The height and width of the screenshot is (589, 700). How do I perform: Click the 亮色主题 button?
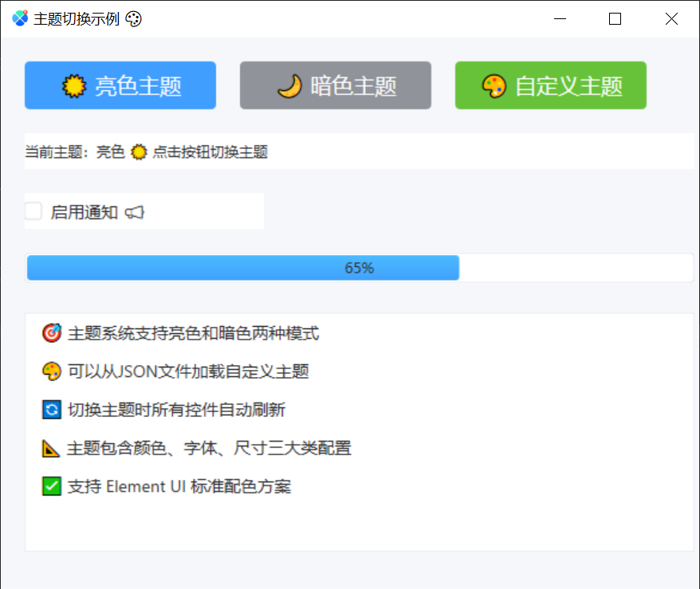(120, 85)
